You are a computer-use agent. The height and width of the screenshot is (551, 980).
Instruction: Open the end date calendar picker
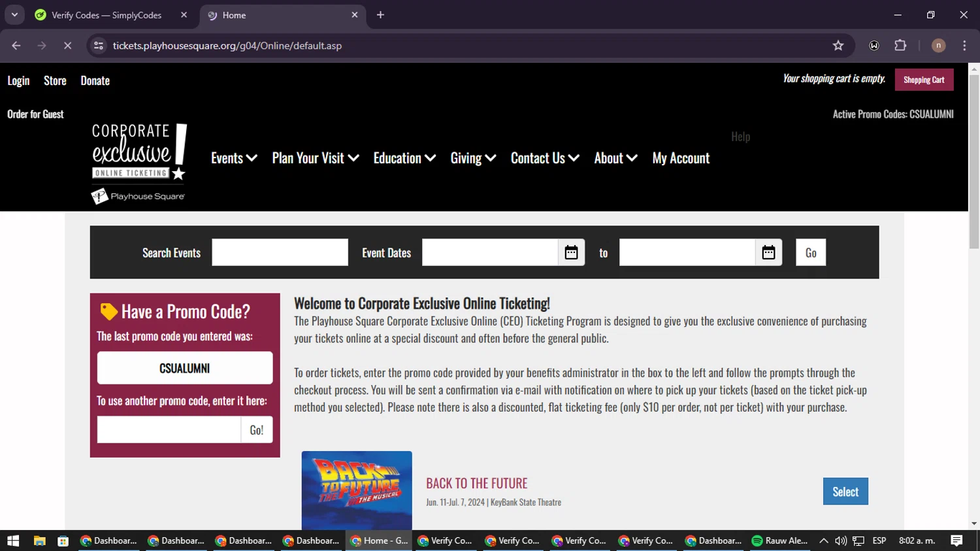point(768,252)
